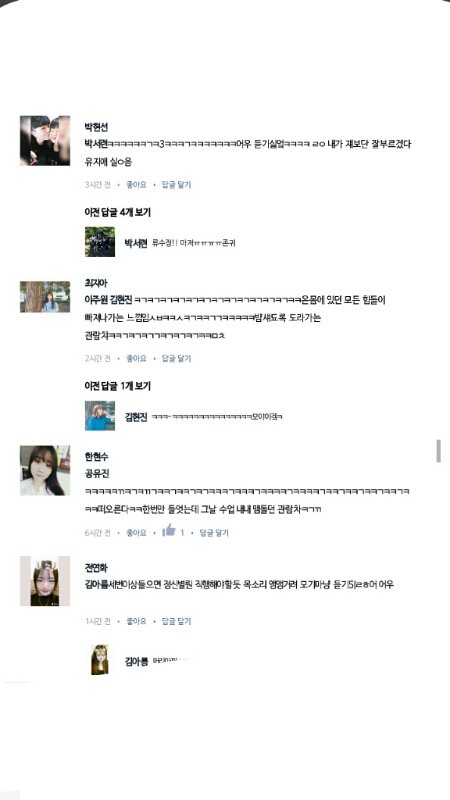Screen dimensions: 450x800
Task: Like 최지아's comment via 좋아요
Action: [136, 359]
